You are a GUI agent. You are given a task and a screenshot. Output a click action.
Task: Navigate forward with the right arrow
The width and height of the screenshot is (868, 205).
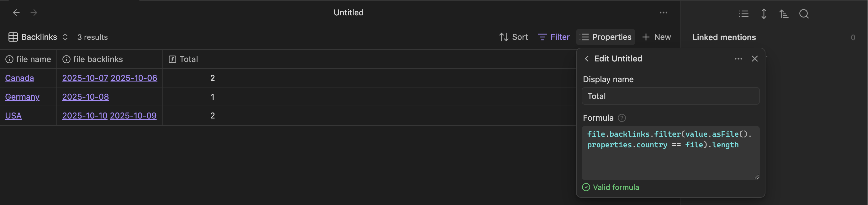pyautogui.click(x=34, y=13)
